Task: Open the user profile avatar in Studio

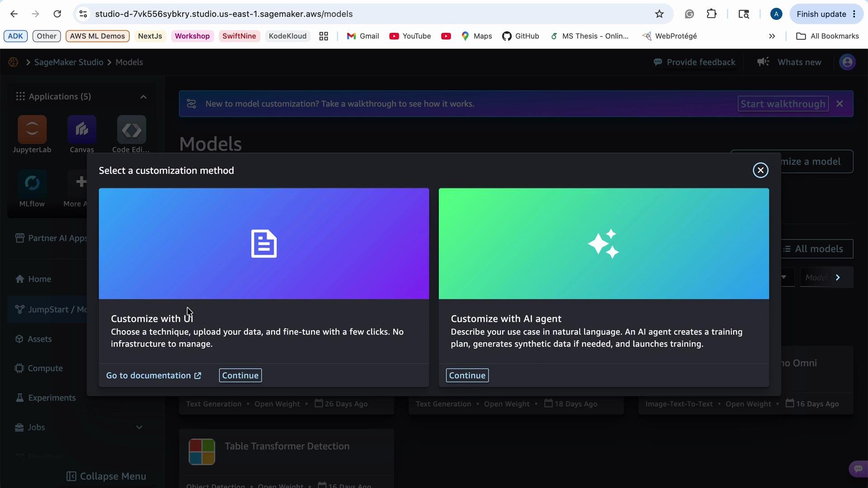Action: click(847, 62)
